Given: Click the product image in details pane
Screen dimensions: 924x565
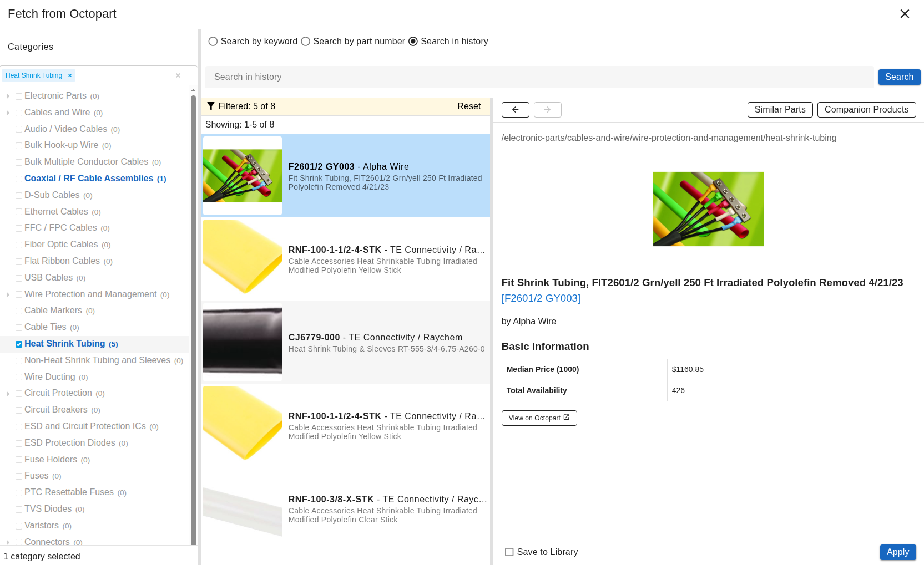Looking at the screenshot, I should click(708, 209).
